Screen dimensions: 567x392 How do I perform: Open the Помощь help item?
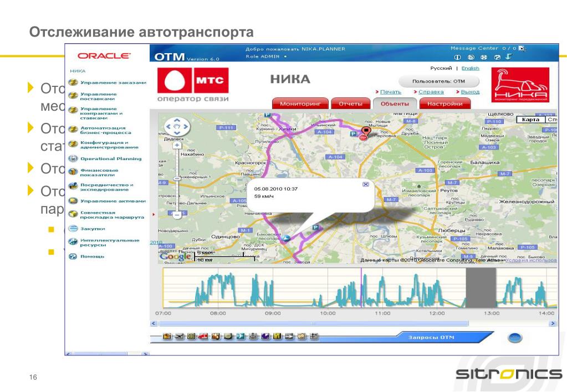pos(92,256)
